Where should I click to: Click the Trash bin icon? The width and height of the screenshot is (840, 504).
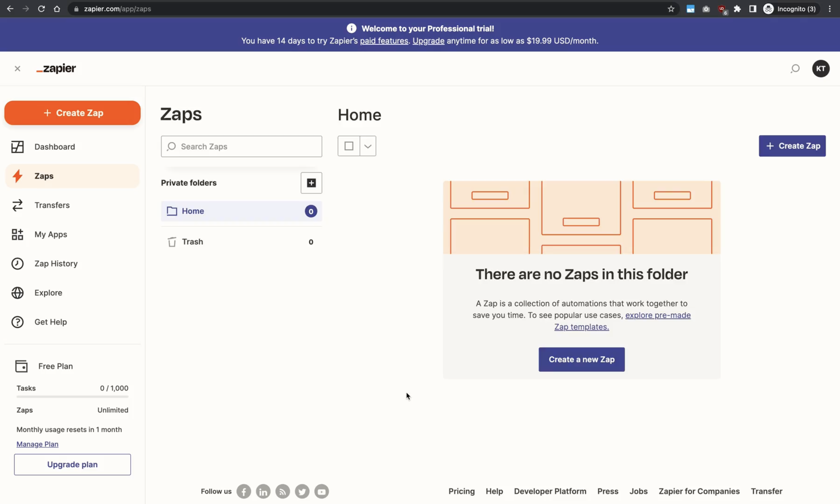(172, 242)
